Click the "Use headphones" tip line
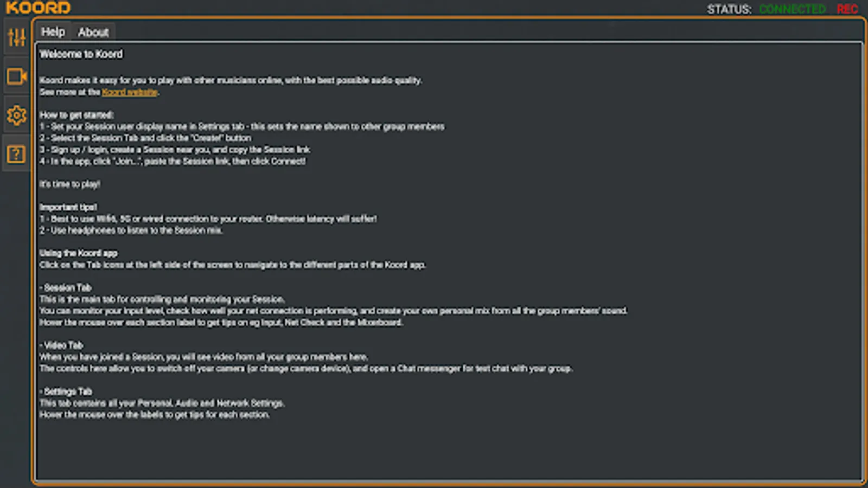The image size is (868, 488). click(x=131, y=230)
